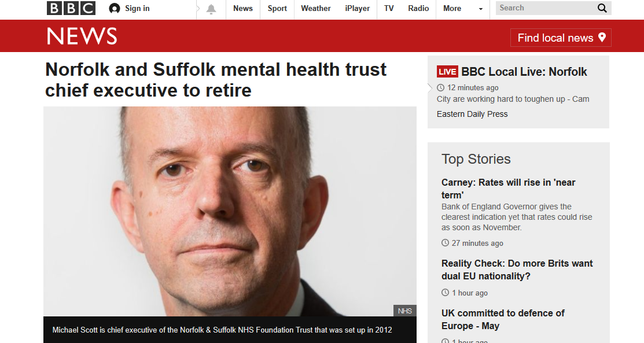644x343 pixels.
Task: Click into the Search input field
Action: (x=546, y=8)
